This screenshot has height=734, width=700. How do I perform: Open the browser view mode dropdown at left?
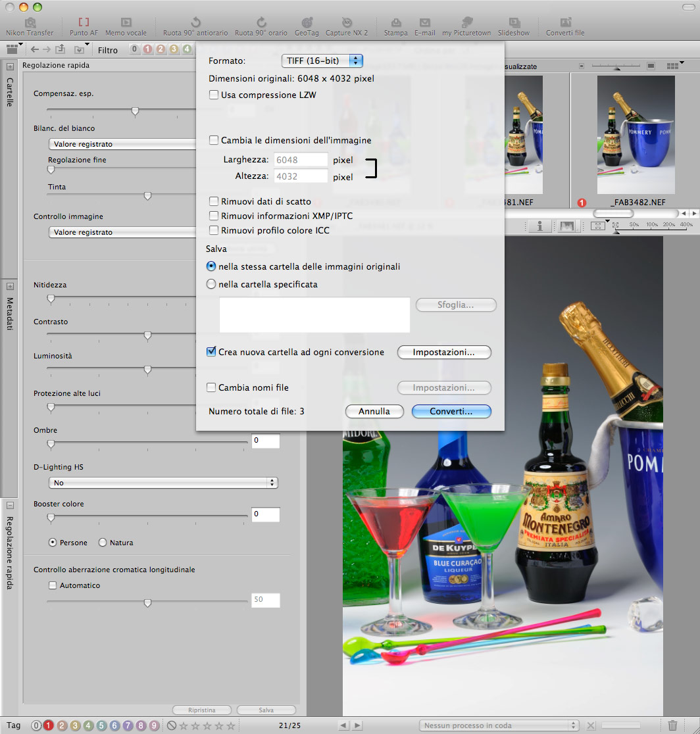coord(14,49)
